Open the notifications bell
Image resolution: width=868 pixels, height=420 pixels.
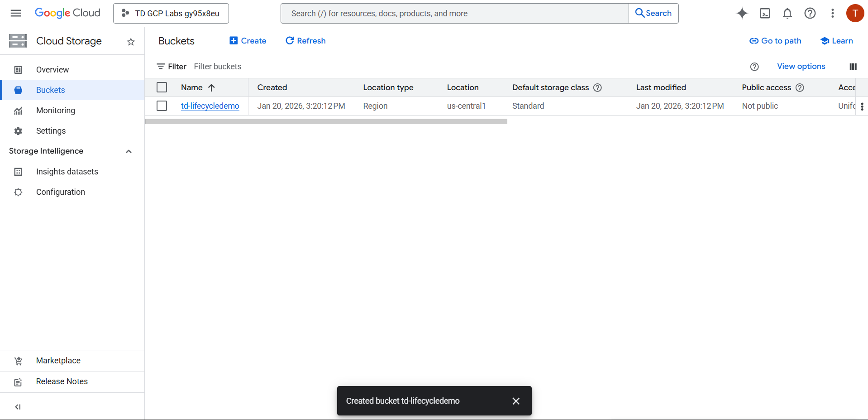[x=787, y=14]
